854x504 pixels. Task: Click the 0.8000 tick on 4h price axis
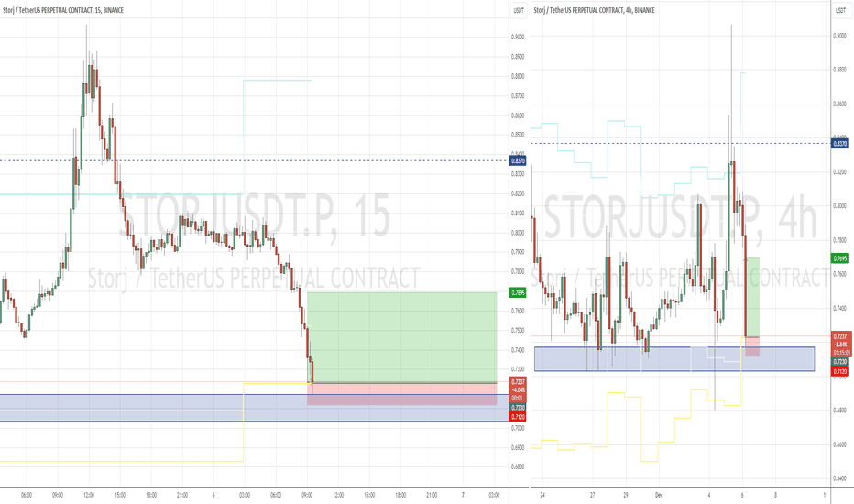[840, 206]
